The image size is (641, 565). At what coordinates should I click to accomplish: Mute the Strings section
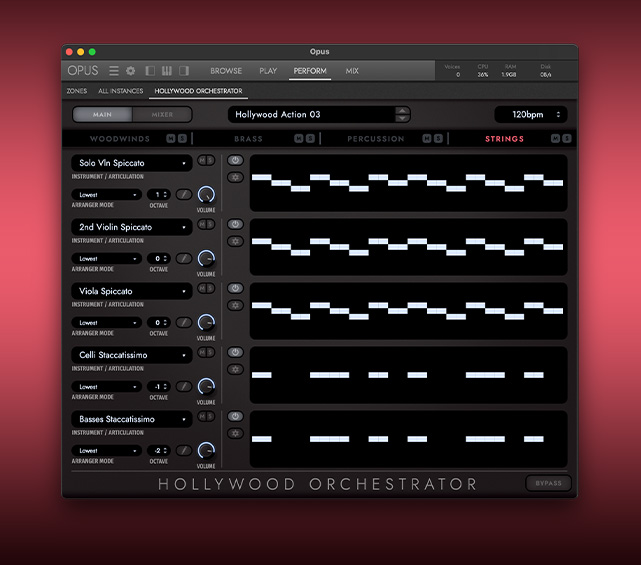tap(555, 139)
